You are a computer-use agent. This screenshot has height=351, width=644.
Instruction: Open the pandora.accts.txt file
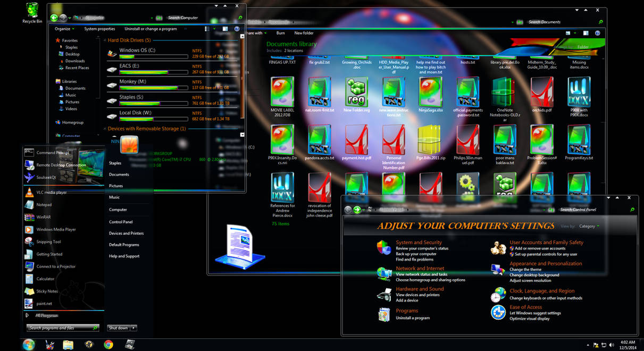point(320,139)
